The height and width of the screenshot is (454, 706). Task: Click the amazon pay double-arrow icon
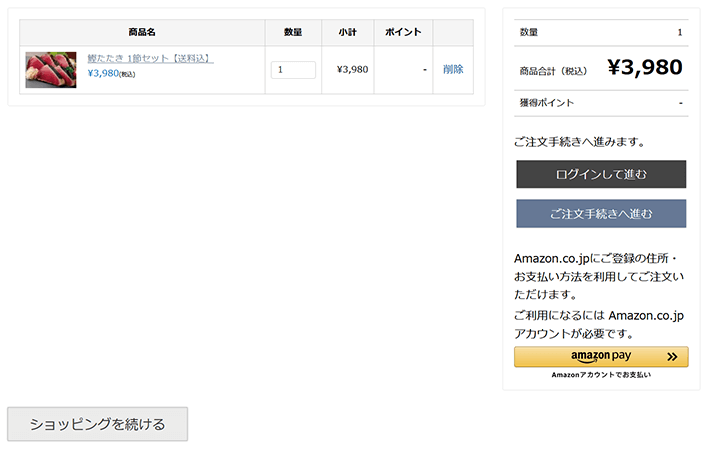tap(672, 357)
